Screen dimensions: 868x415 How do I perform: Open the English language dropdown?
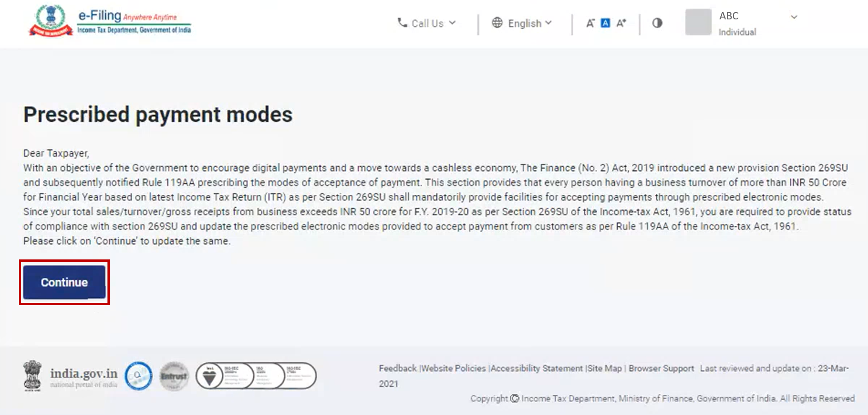click(x=522, y=23)
